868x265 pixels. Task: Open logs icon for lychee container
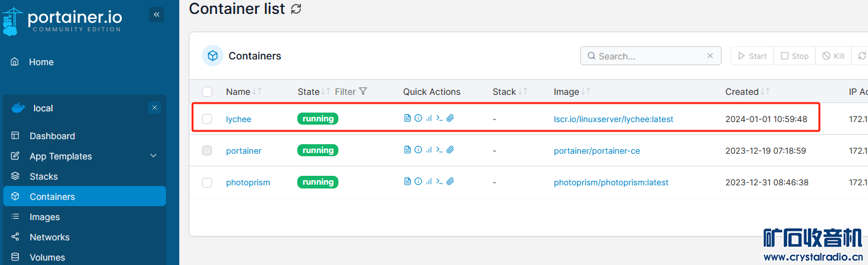tap(407, 118)
